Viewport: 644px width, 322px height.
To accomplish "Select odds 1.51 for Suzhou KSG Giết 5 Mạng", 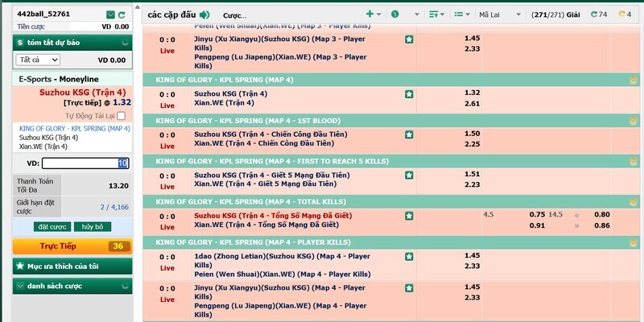I will pos(472,175).
